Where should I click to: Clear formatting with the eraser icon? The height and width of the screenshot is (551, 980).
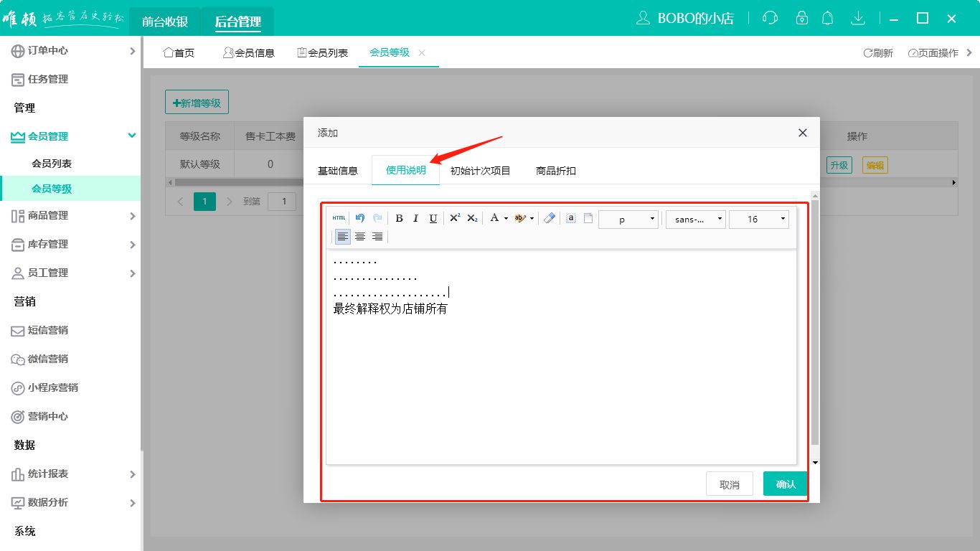coord(550,218)
